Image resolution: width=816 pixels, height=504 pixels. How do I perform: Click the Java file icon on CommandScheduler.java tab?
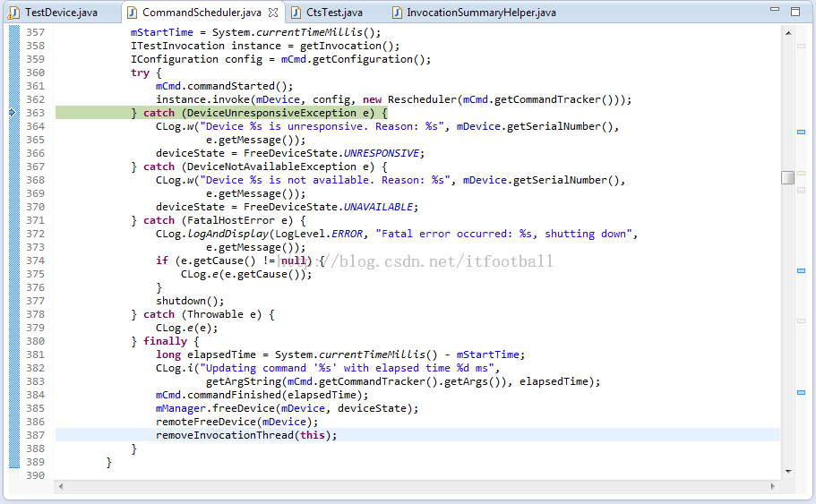click(133, 13)
